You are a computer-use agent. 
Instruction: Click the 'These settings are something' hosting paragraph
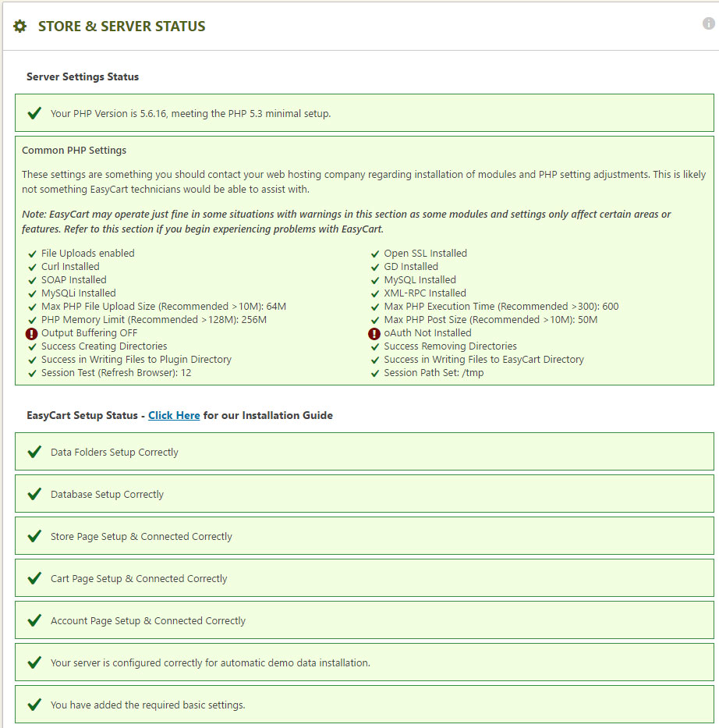coord(363,182)
